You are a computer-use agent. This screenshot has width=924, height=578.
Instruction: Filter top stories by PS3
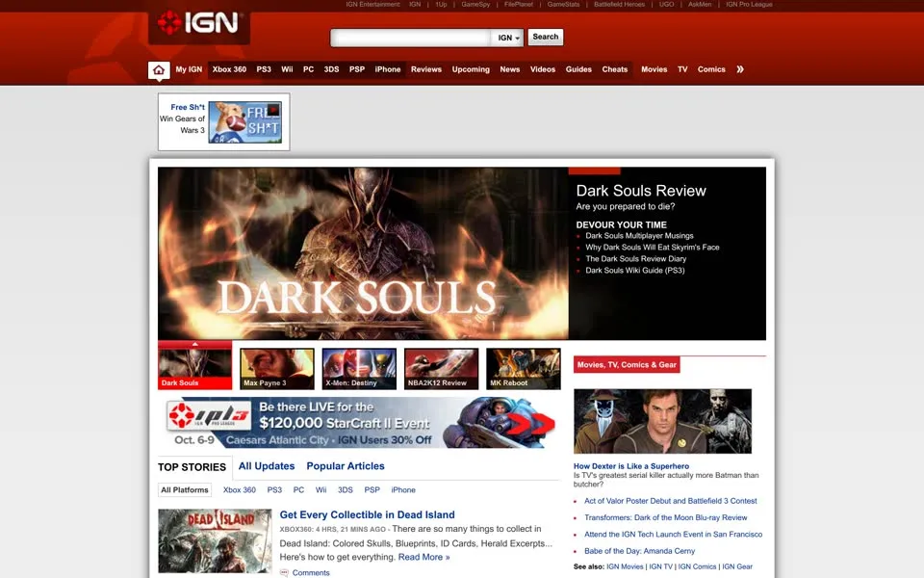274,490
